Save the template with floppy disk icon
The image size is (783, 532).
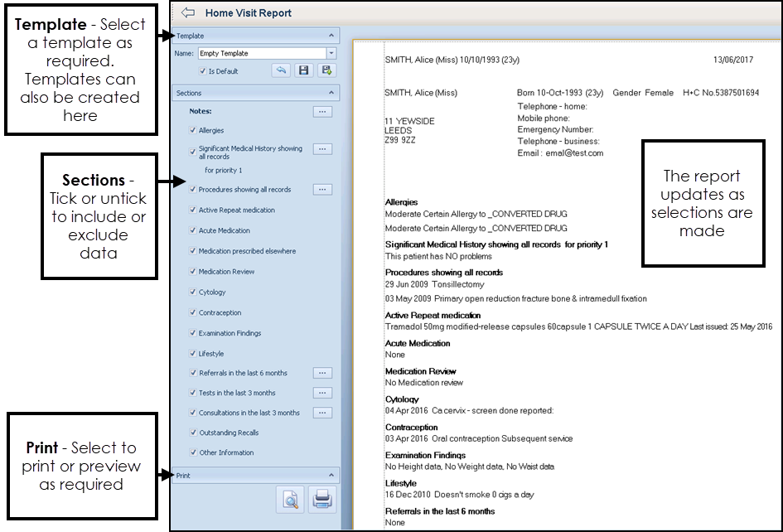tap(304, 71)
